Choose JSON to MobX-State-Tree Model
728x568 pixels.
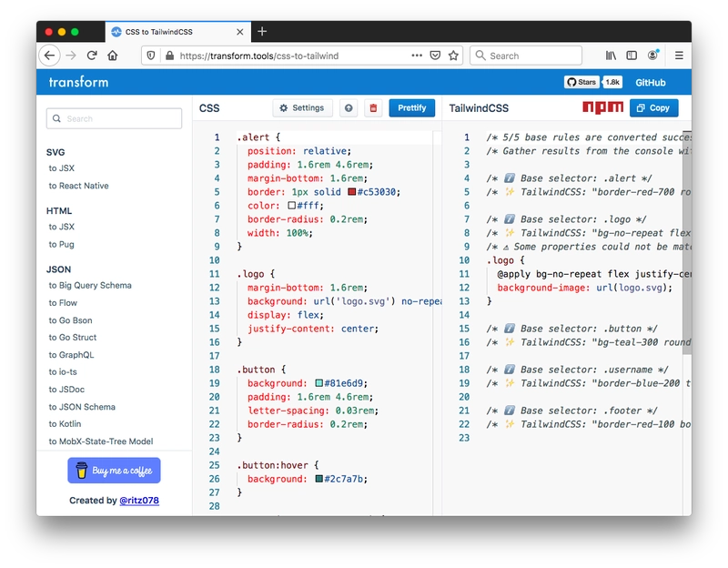[x=101, y=441]
